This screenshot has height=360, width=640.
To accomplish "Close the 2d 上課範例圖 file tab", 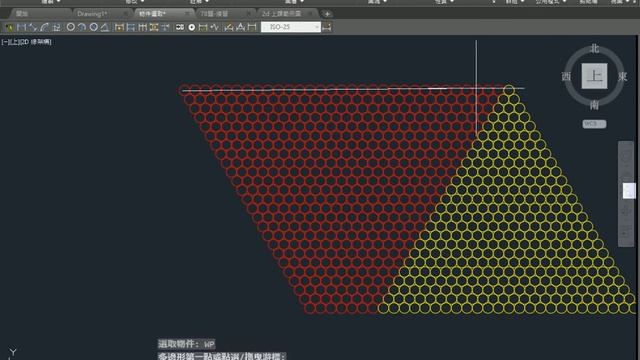I will click(x=311, y=14).
